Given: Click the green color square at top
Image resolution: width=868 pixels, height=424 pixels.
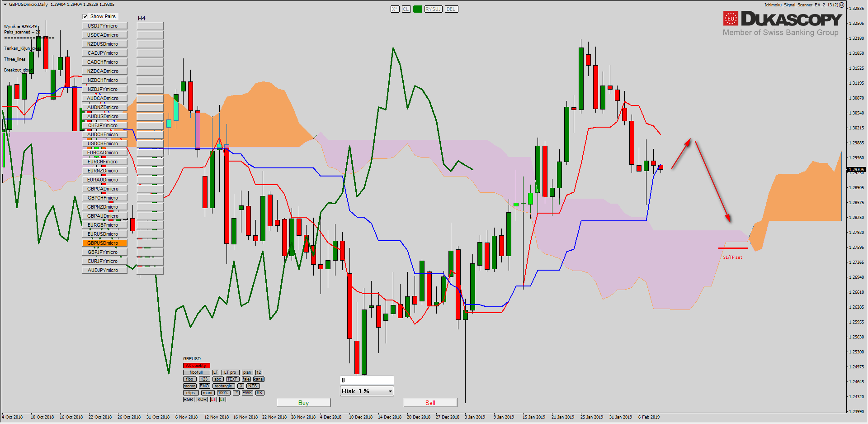Looking at the screenshot, I should tap(417, 9).
